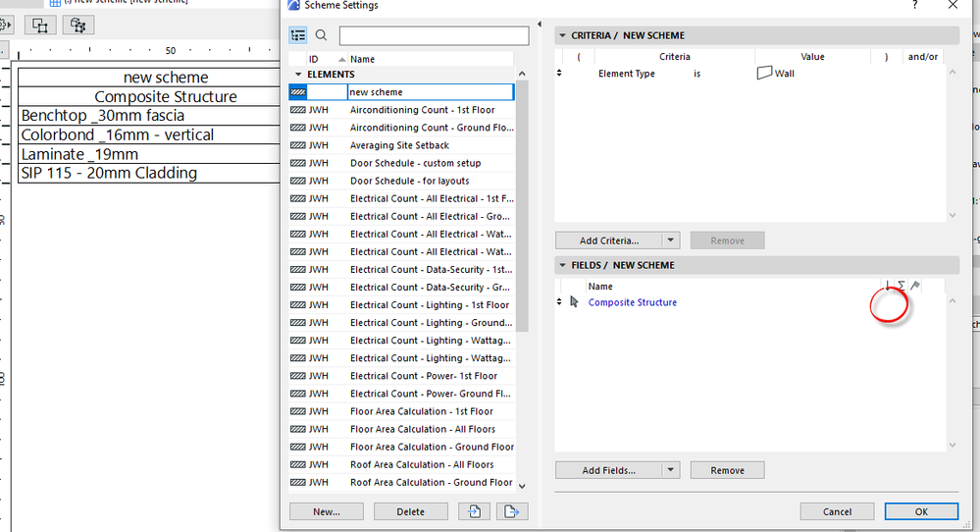Screen dimensions: 980x532
Task: Collapse the Fields / New Scheme panel
Action: tap(562, 265)
